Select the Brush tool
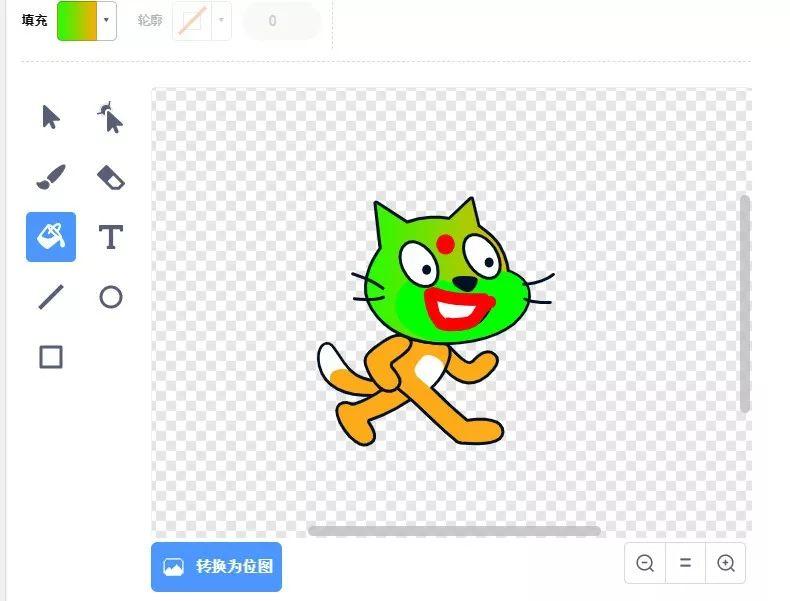 click(51, 177)
